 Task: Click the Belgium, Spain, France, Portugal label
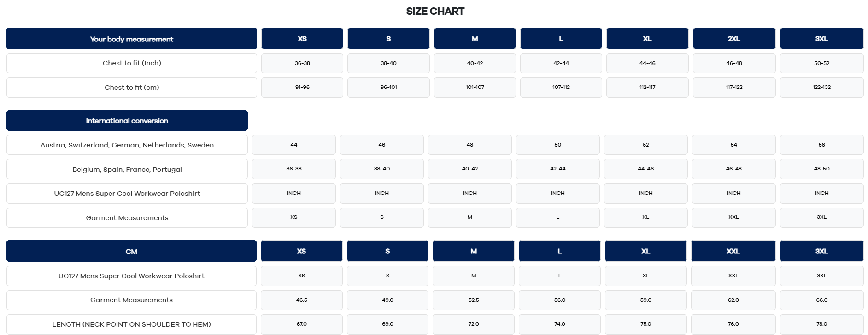click(127, 170)
